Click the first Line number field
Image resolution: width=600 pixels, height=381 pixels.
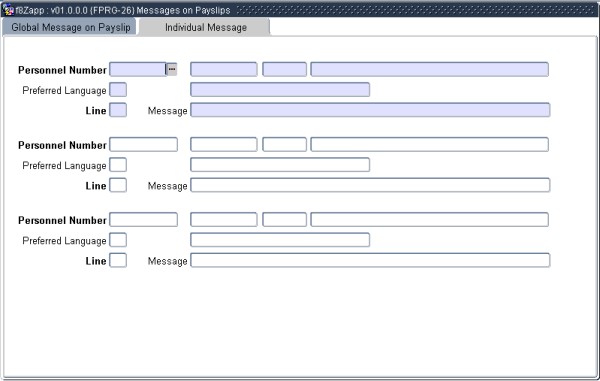point(118,110)
